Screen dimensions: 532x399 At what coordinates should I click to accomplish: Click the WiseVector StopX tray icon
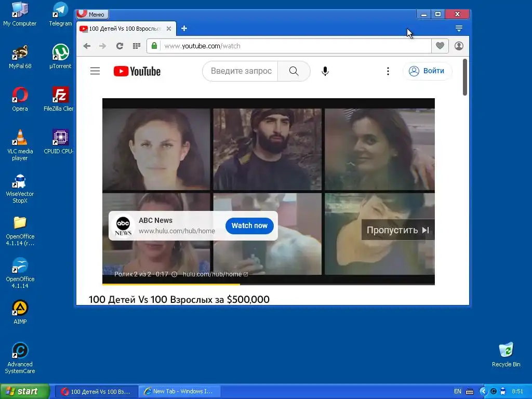[503, 392]
